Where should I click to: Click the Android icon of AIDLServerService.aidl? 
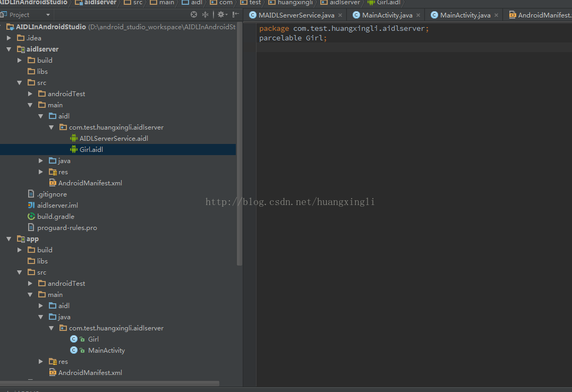(x=74, y=138)
